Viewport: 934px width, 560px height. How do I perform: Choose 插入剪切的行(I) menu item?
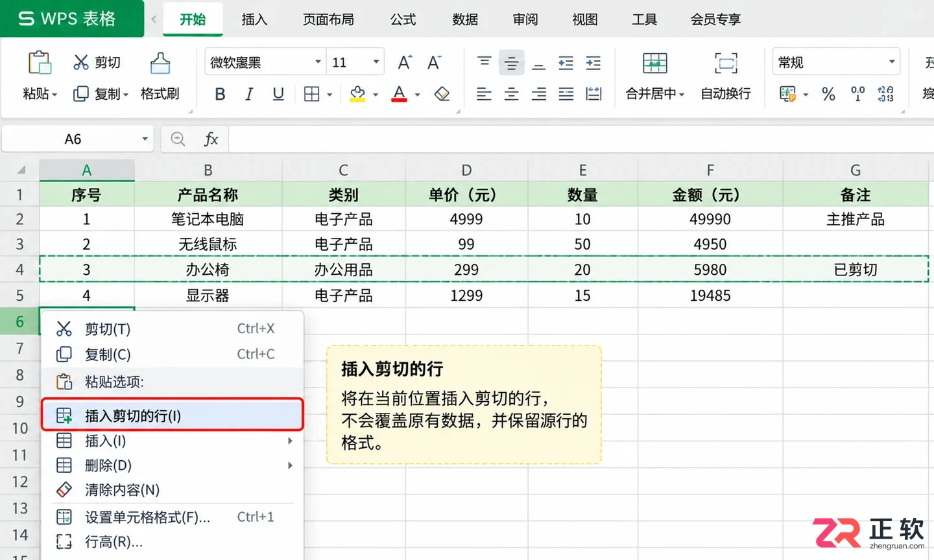coord(173,415)
